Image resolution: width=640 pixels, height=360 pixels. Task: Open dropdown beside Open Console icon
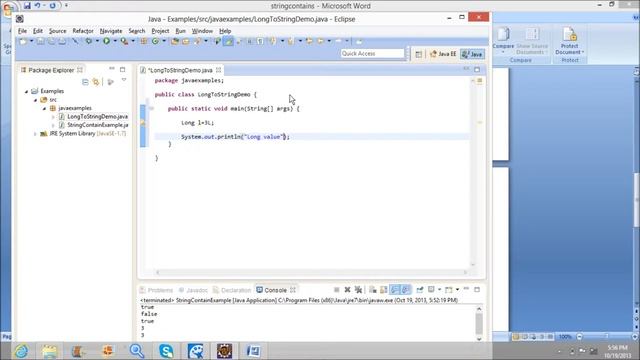coord(457,290)
